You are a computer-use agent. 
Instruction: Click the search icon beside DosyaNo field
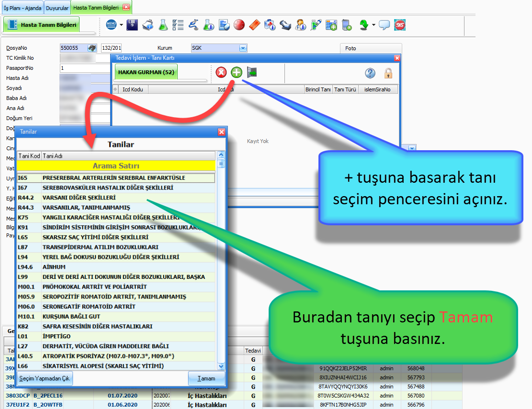tap(92, 48)
